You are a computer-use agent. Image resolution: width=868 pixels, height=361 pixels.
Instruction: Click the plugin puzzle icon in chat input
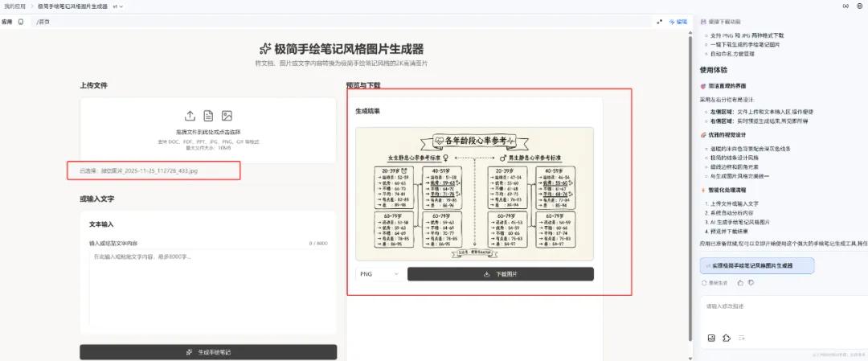click(x=726, y=338)
